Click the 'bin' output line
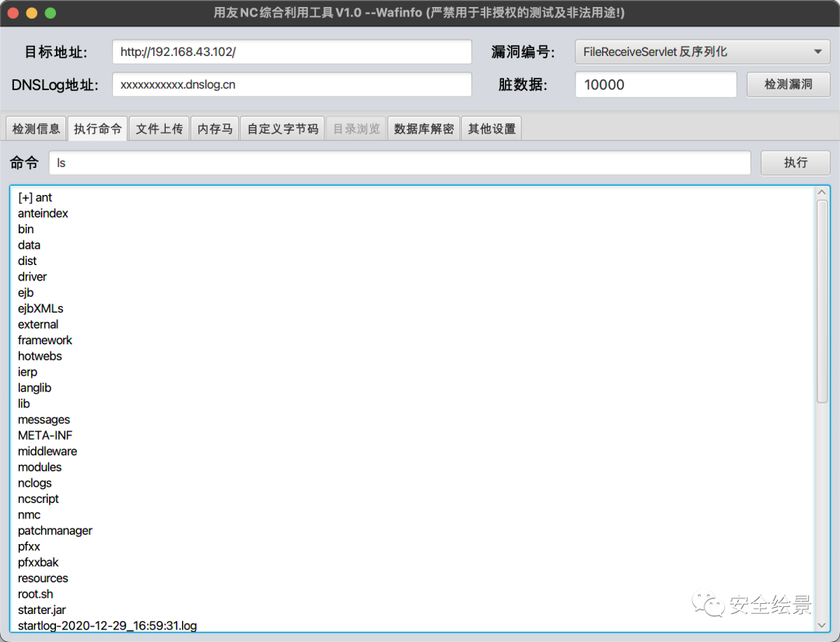840x642 pixels. click(26, 229)
